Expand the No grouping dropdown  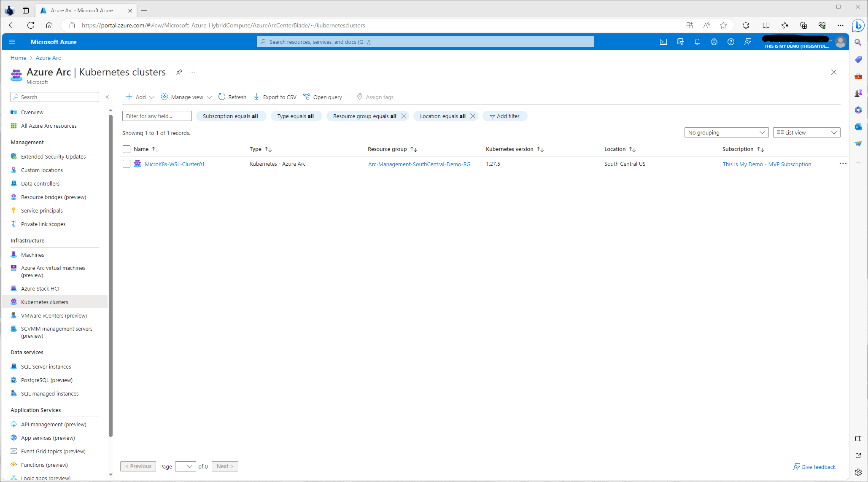point(726,132)
